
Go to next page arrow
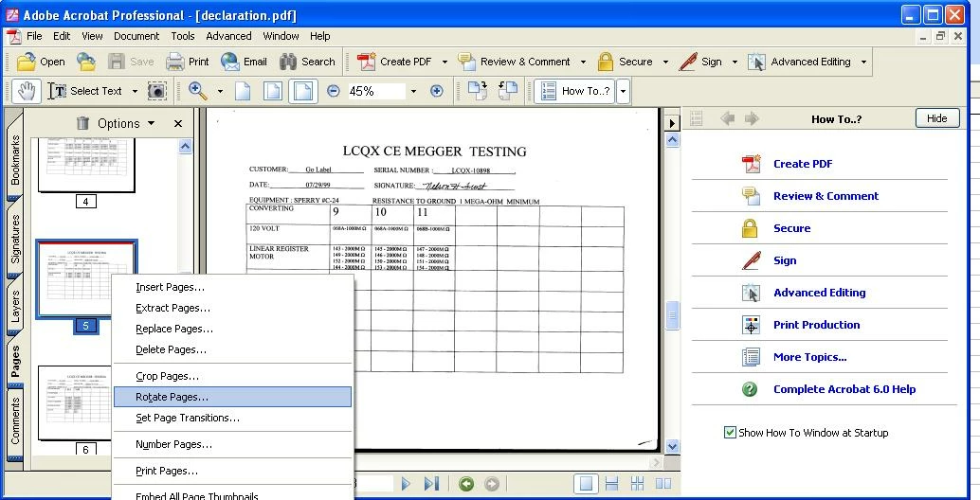coord(407,483)
